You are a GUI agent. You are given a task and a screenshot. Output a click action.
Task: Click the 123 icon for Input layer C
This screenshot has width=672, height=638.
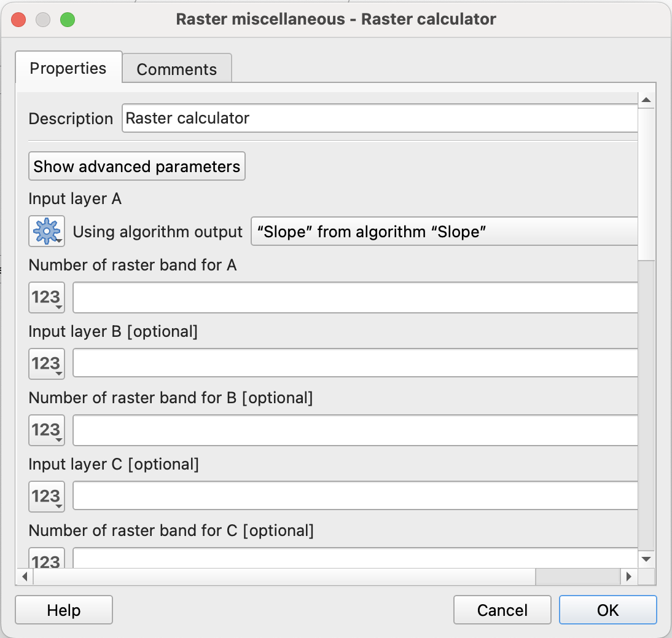coord(46,497)
